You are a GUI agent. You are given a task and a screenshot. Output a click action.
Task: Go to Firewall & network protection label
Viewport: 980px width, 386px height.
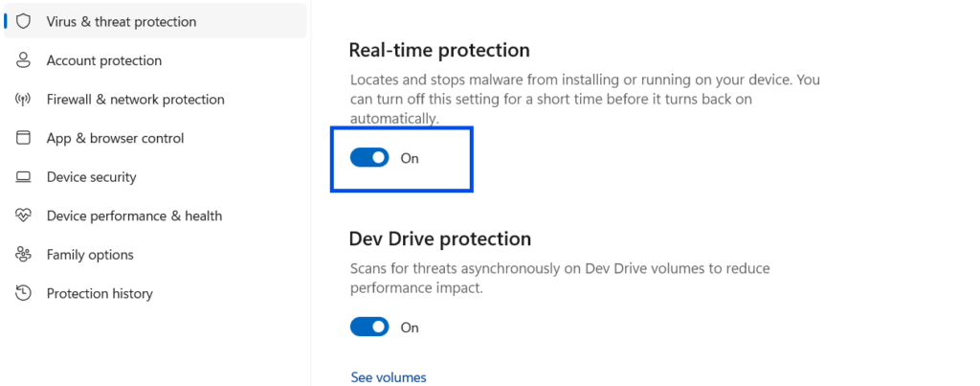(135, 100)
